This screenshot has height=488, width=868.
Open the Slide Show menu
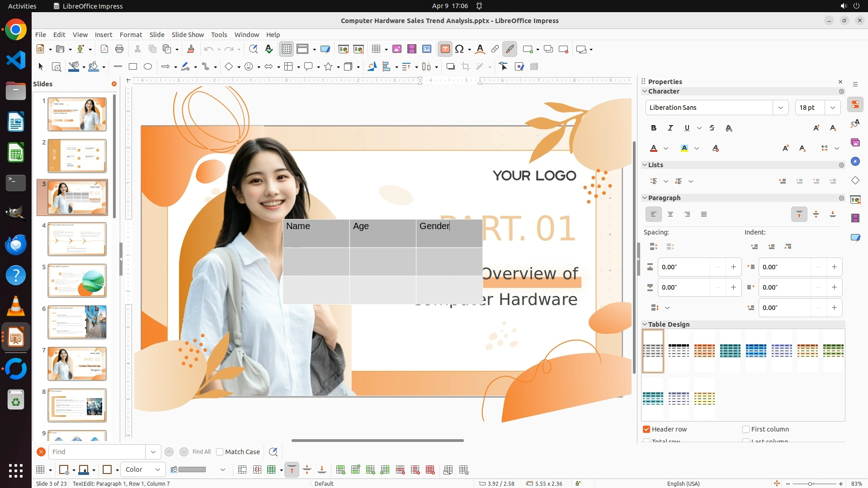pos(188,35)
